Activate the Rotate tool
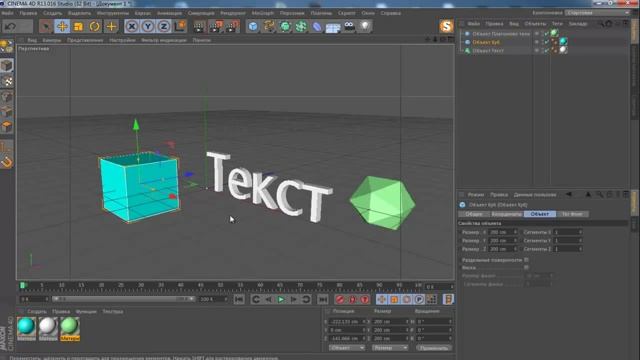The image size is (640, 360). pyautogui.click(x=94, y=27)
